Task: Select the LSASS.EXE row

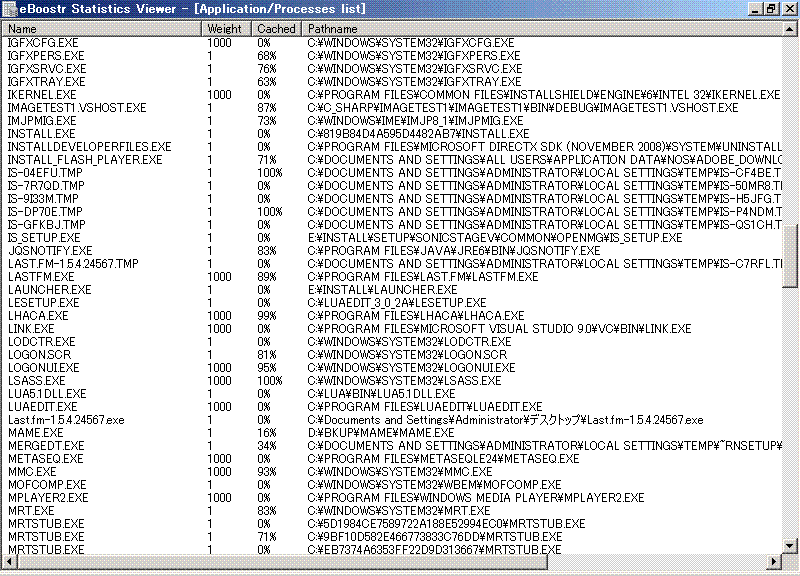Action: tap(392, 381)
